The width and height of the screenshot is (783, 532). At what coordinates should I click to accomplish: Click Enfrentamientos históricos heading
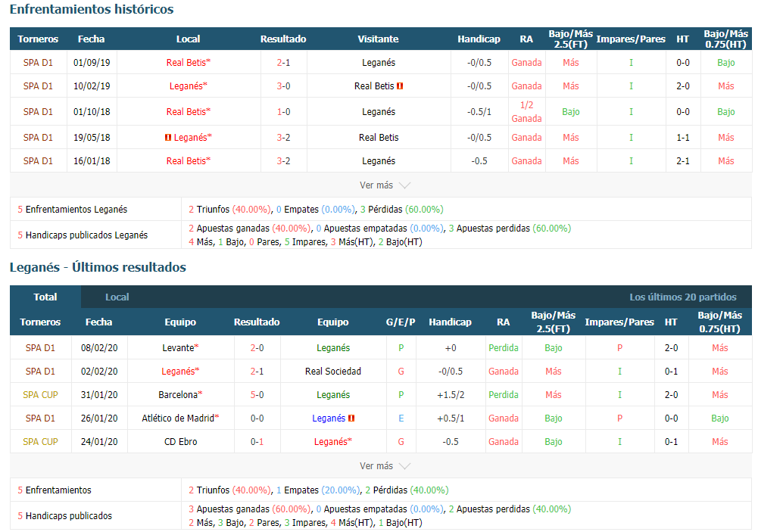click(92, 9)
